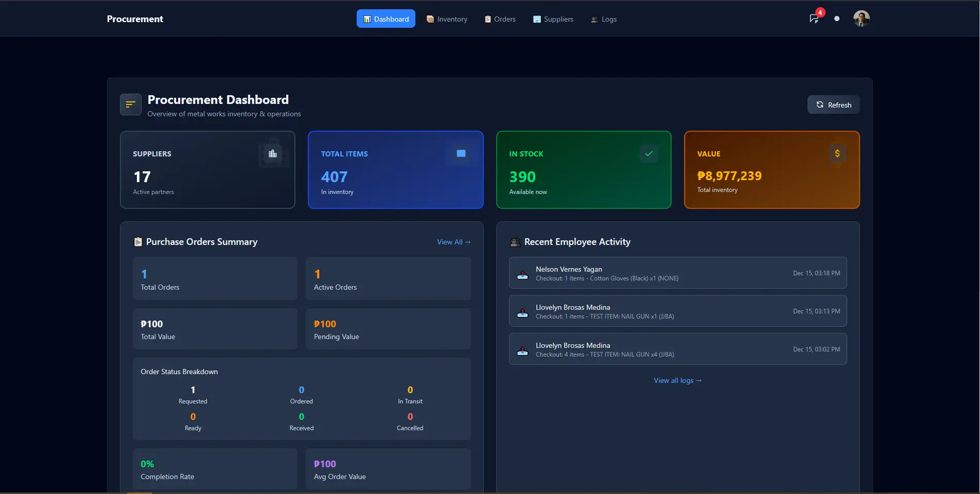Open the Procurement app title
The image size is (980, 494).
point(135,19)
